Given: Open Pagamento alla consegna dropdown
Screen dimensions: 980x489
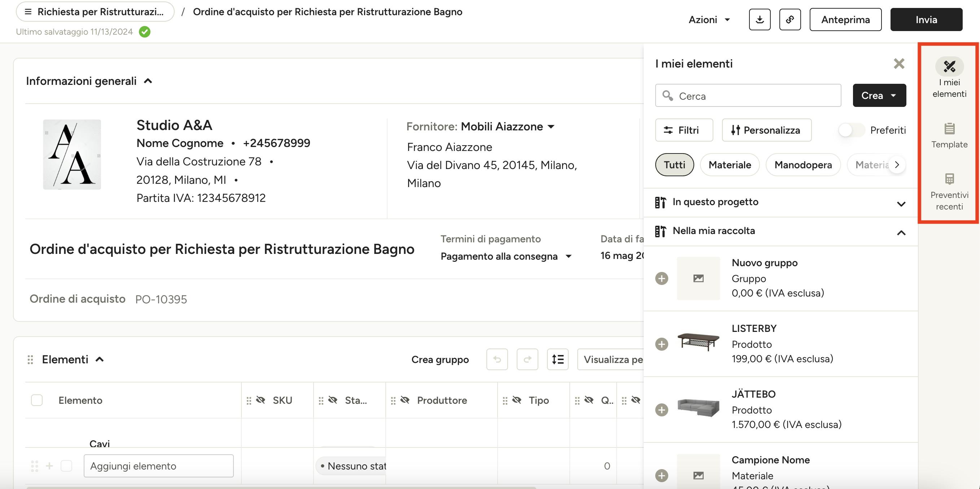Looking at the screenshot, I should tap(506, 256).
